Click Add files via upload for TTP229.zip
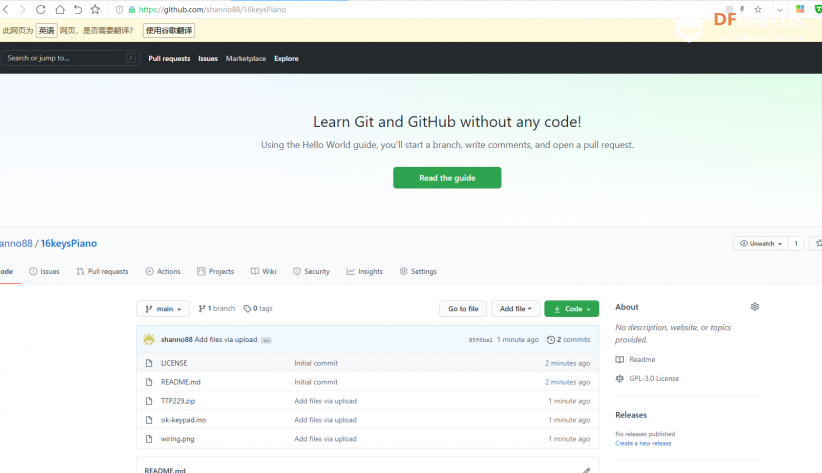822x473 pixels. coord(326,401)
